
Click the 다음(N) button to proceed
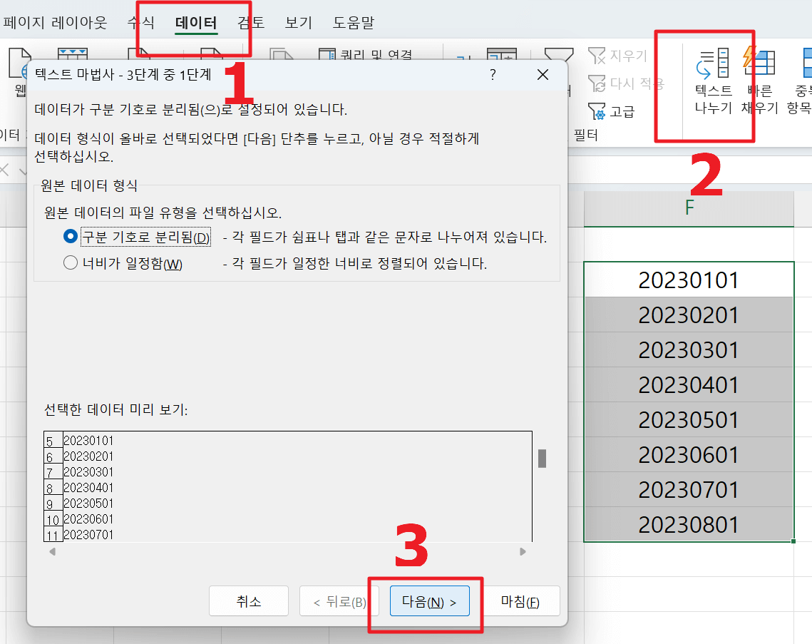[429, 600]
